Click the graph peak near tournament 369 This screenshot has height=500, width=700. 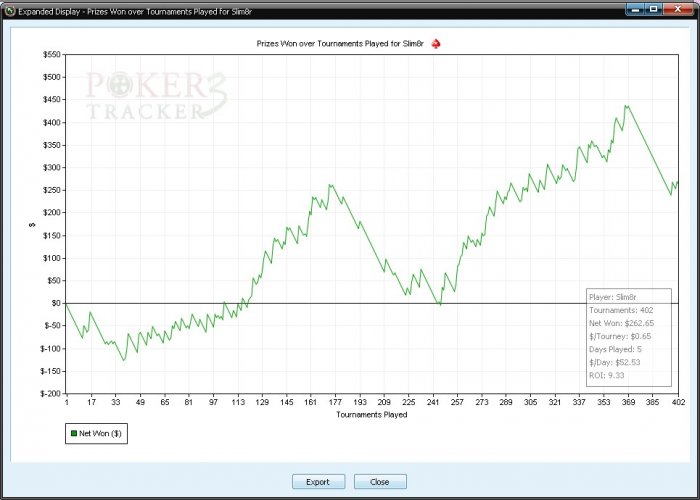point(626,106)
